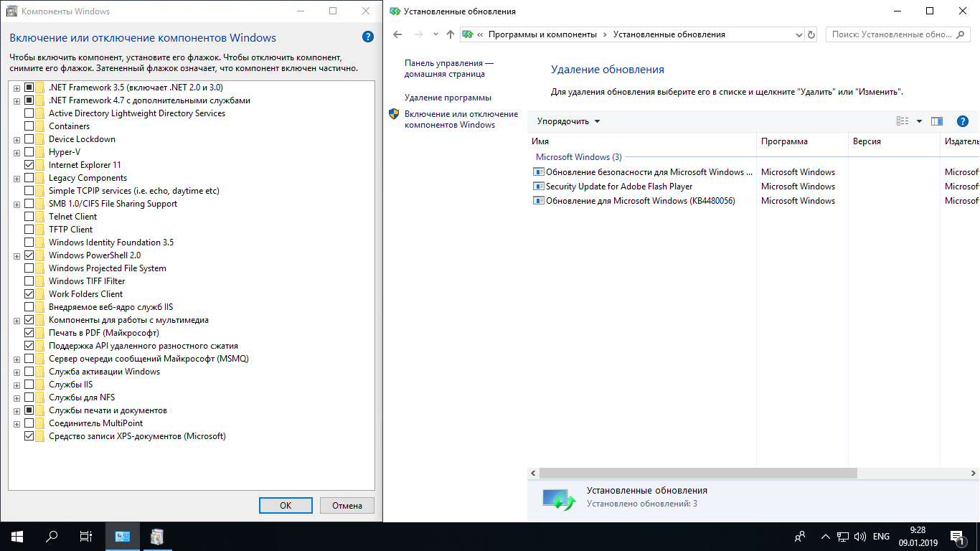The image size is (980, 551).
Task: Go back using the back arrow
Action: pos(398,34)
